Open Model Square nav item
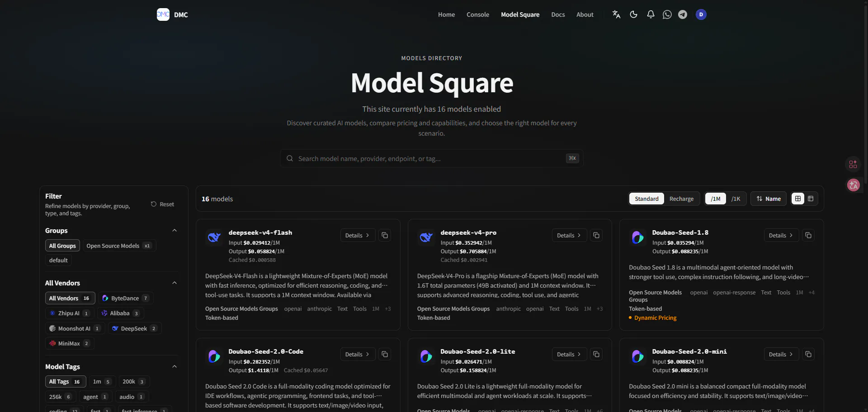Screen dimensions: 868x412 coord(520,14)
